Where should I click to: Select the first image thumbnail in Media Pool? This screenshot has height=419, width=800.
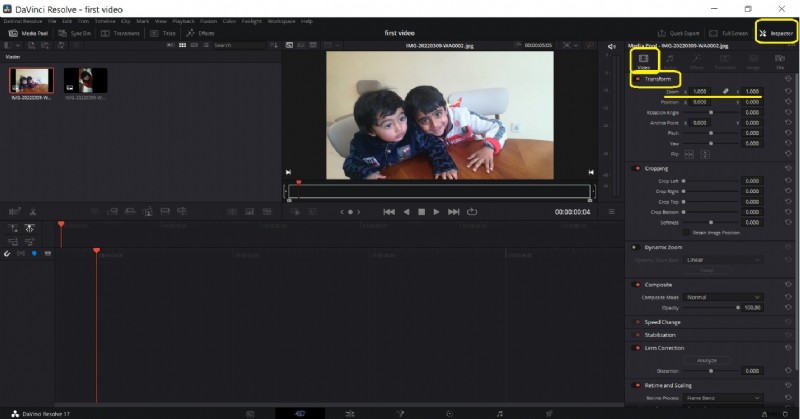click(32, 81)
